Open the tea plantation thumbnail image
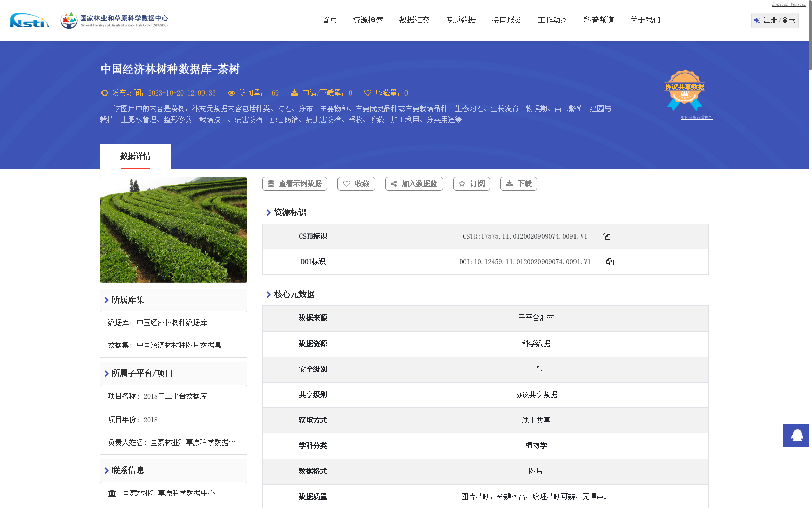This screenshot has height=508, width=812. [x=174, y=230]
